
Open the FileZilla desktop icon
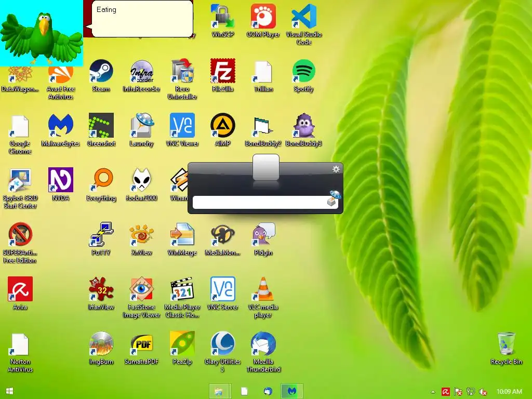coord(222,75)
